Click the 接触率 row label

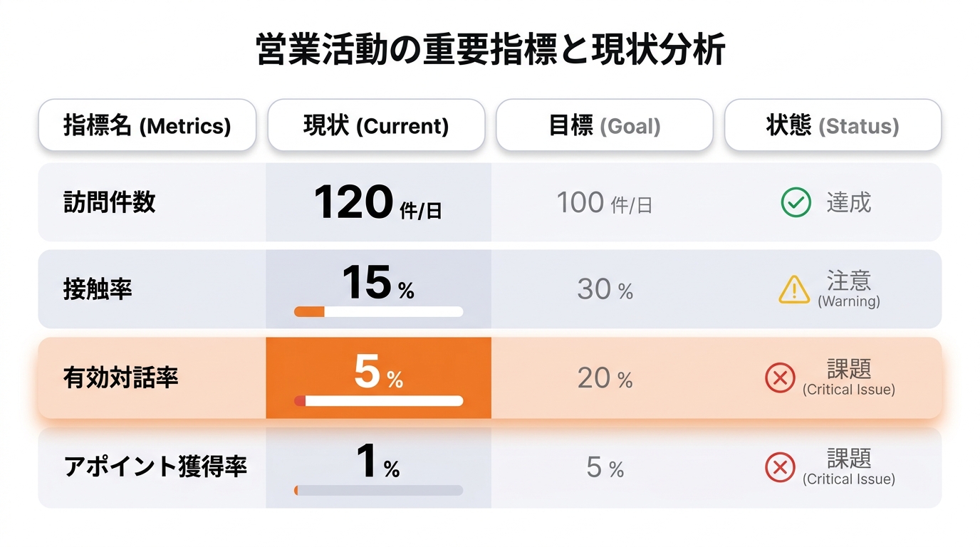point(98,290)
